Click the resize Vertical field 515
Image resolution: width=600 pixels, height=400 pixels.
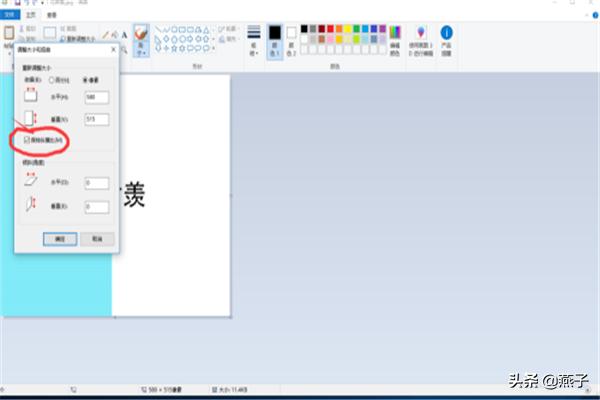pos(96,119)
